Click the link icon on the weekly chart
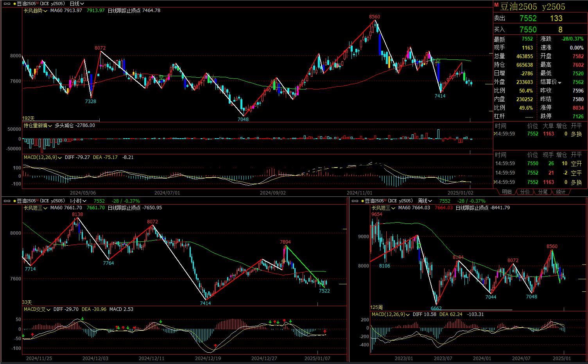This screenshot has width=588, height=364. coord(355,201)
